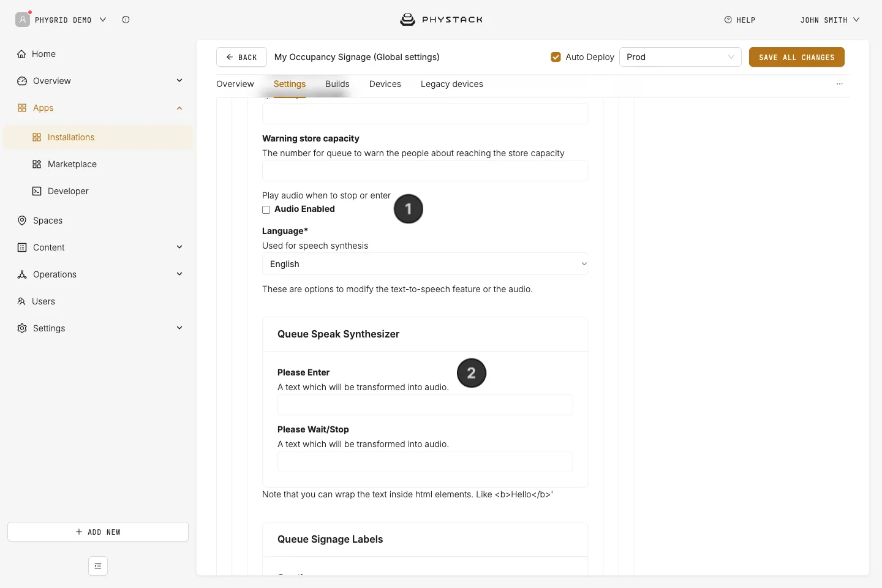This screenshot has height=588, width=882.
Task: Open the three-dots more options menu
Action: (840, 84)
